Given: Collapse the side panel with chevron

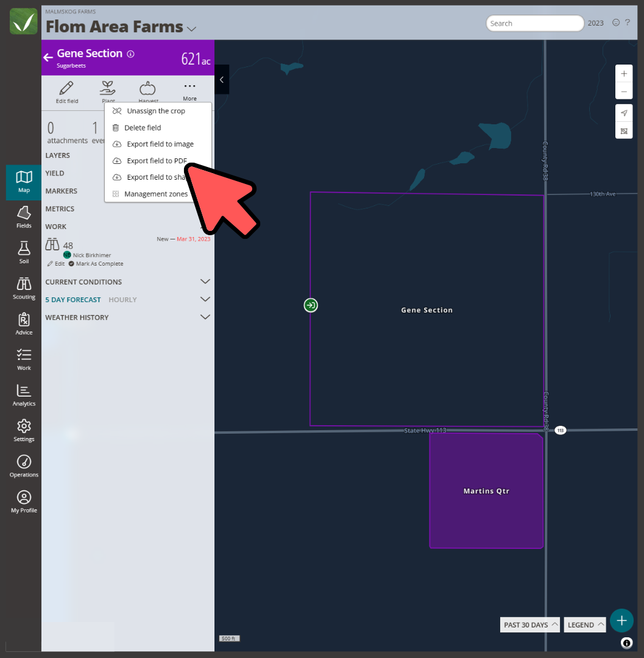Looking at the screenshot, I should [222, 80].
